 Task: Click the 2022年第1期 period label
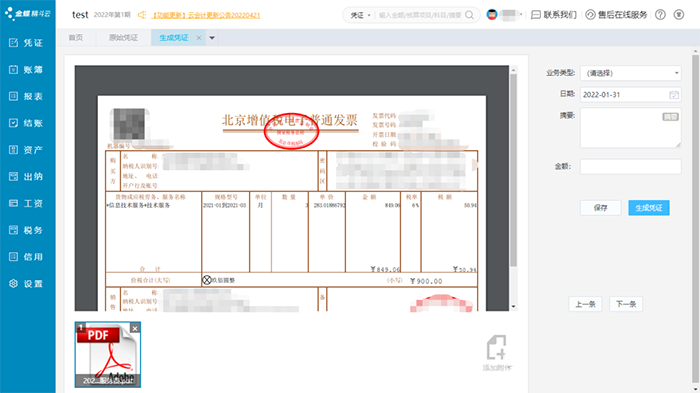112,15
